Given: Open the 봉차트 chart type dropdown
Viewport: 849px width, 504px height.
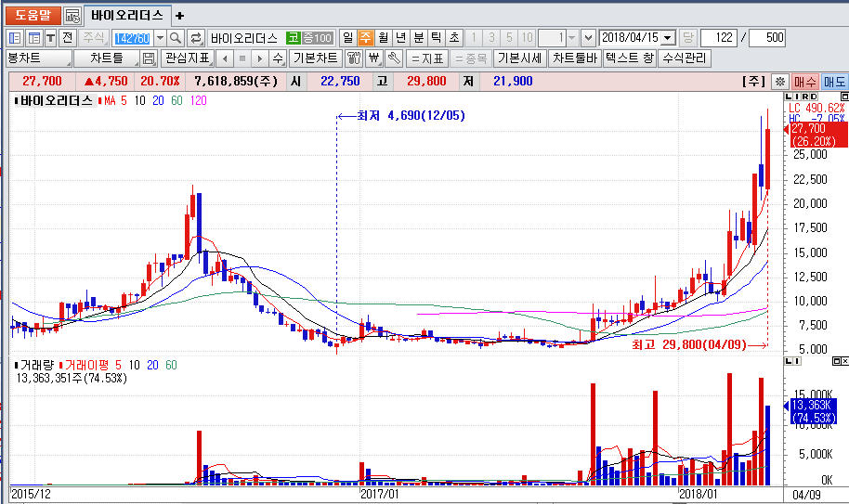Looking at the screenshot, I should point(37,58).
